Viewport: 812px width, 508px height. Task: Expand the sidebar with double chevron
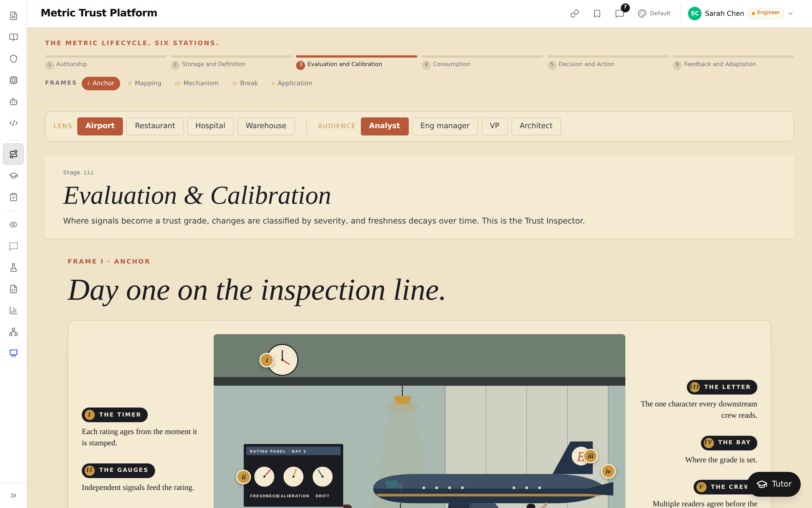[x=14, y=496]
